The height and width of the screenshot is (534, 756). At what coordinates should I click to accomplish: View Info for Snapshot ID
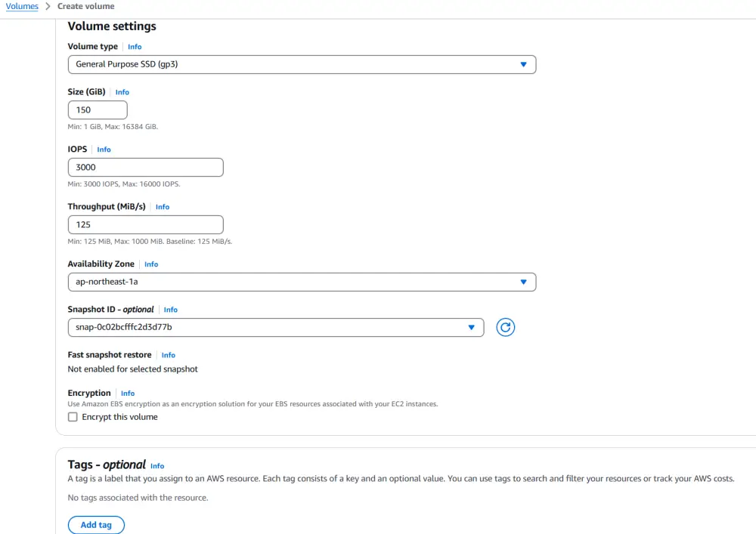point(171,310)
